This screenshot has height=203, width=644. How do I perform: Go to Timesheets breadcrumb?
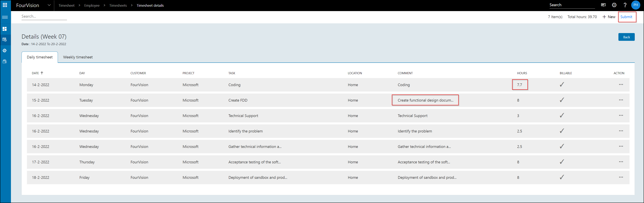pos(118,6)
